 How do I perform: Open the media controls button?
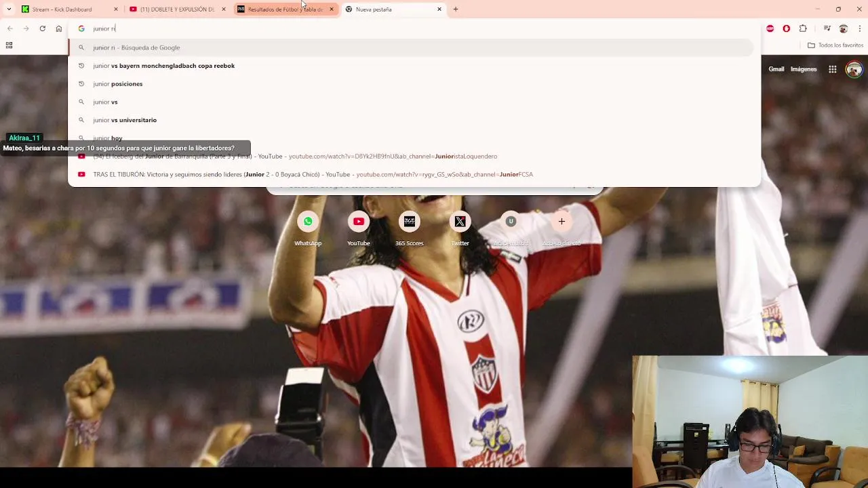click(x=827, y=28)
